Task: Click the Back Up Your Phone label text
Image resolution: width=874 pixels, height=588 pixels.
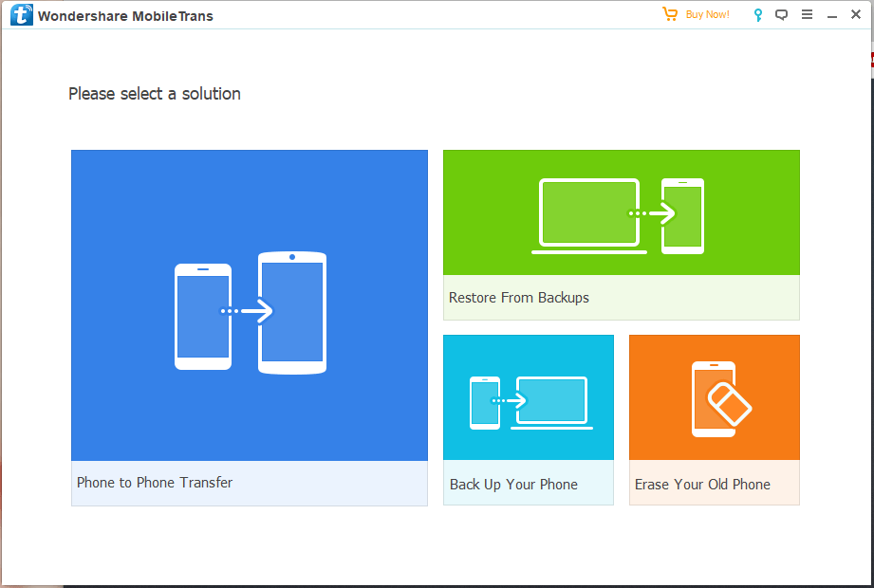Action: click(513, 484)
